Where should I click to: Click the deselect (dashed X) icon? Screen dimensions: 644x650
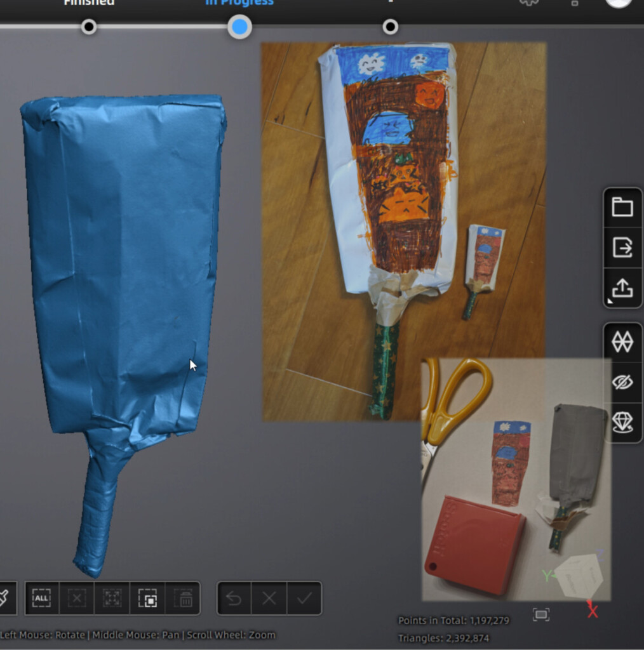click(x=77, y=598)
